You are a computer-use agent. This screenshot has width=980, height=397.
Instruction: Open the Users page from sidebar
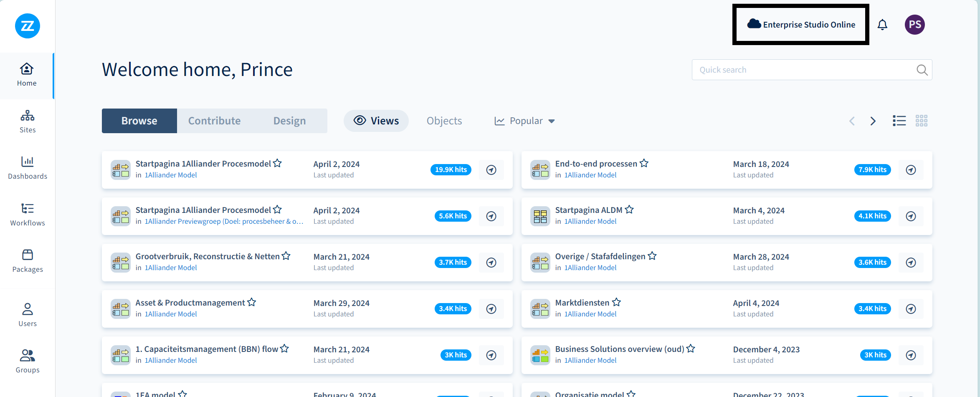click(x=28, y=315)
